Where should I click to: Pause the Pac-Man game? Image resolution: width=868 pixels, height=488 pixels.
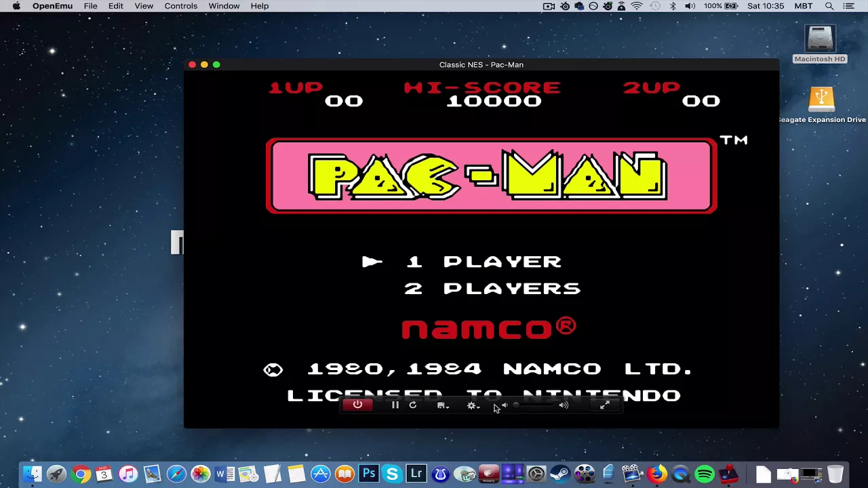tap(395, 405)
